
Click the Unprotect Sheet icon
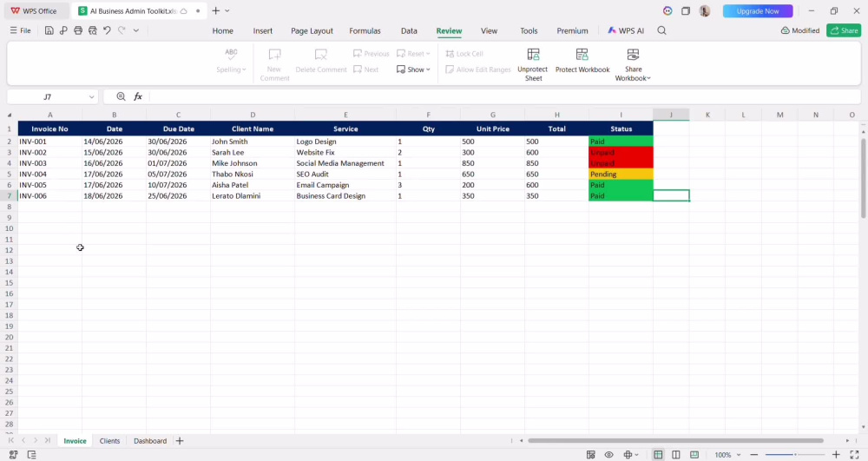tap(533, 54)
